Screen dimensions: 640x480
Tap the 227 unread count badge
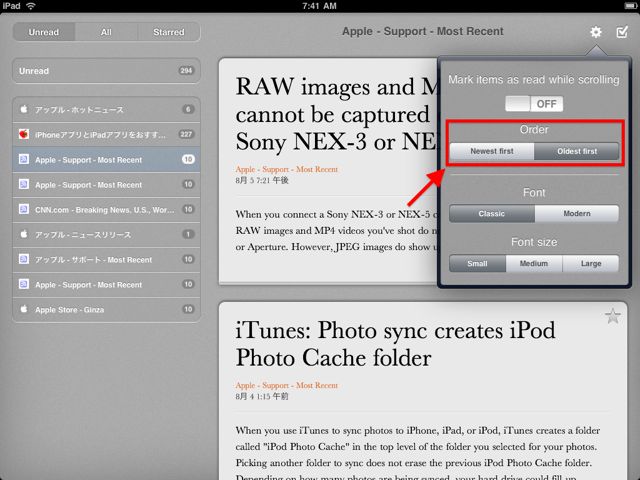pyautogui.click(x=186, y=134)
